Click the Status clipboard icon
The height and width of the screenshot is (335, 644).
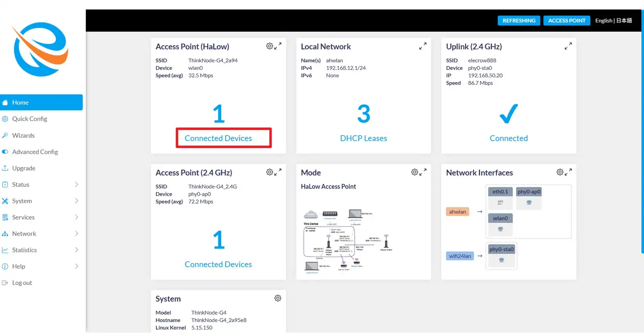(x=5, y=185)
